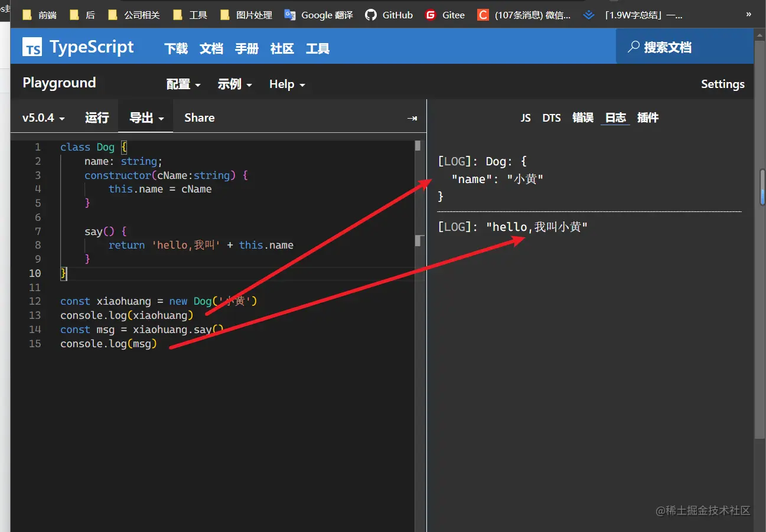Expand the 示例 dropdown menu

tap(235, 84)
